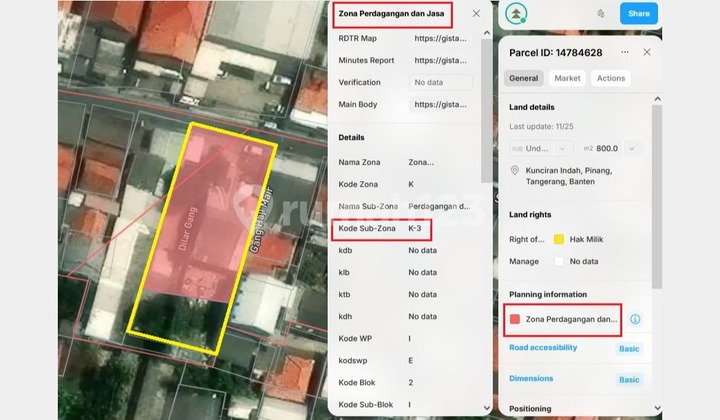Click the info icon beside planning zone
The image size is (720, 420).
coord(635,319)
